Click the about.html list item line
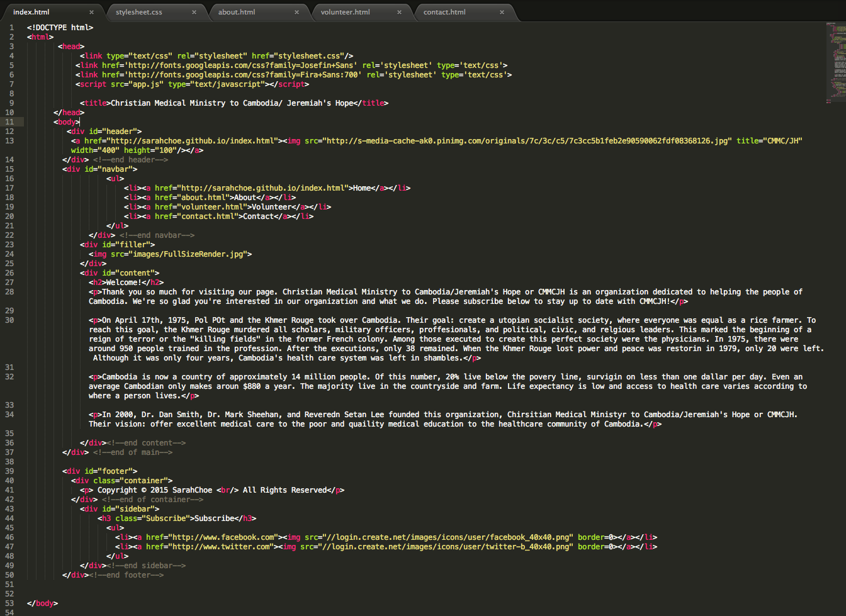 (210, 198)
